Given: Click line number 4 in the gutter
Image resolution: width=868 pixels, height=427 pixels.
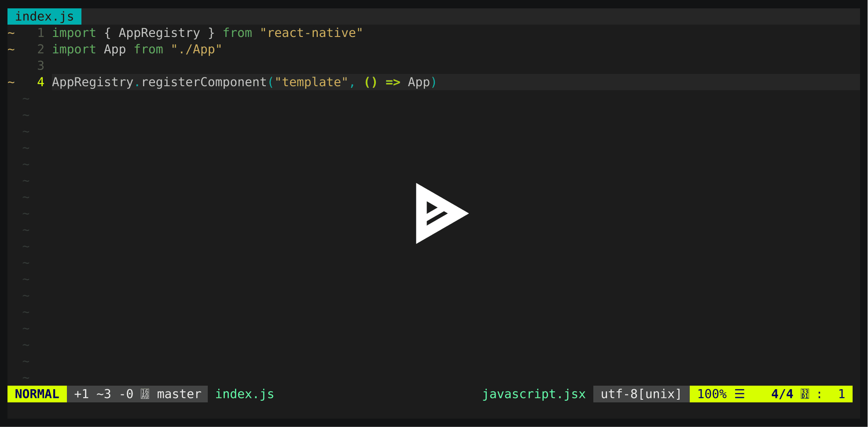Looking at the screenshot, I should (40, 82).
